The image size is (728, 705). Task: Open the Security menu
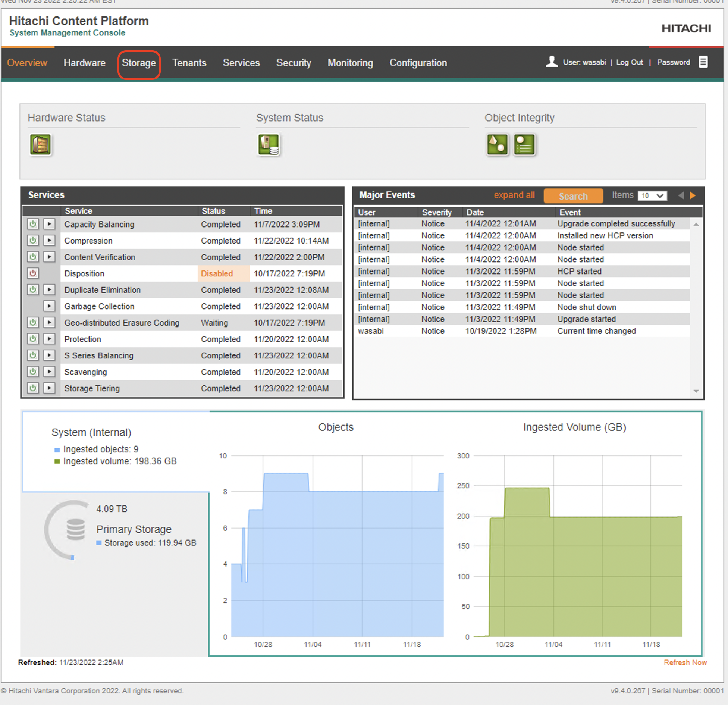[294, 63]
